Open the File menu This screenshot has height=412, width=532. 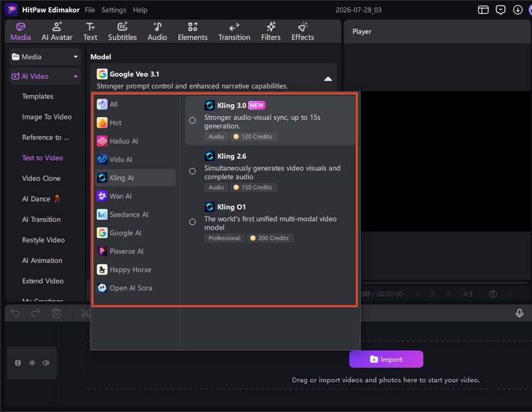pyautogui.click(x=90, y=10)
